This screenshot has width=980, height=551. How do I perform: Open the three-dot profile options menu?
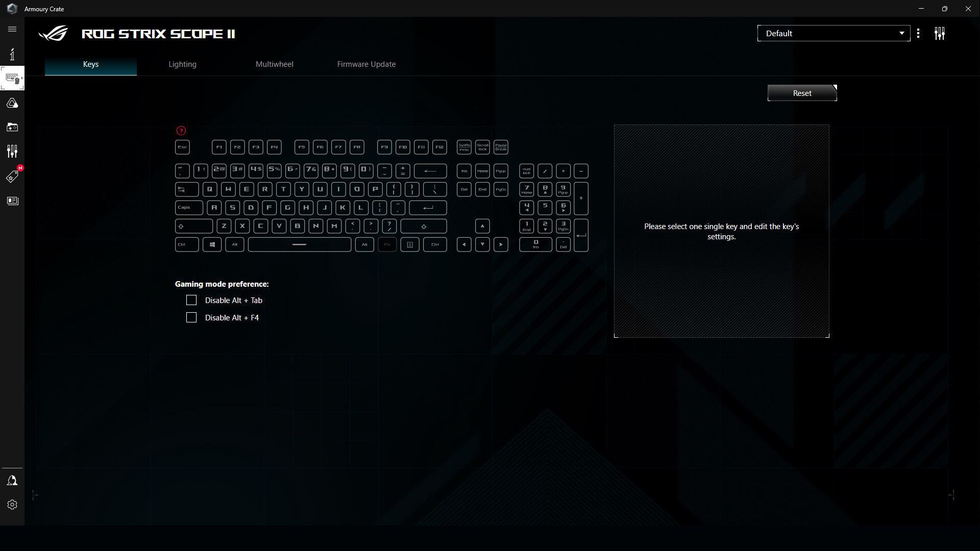(918, 33)
